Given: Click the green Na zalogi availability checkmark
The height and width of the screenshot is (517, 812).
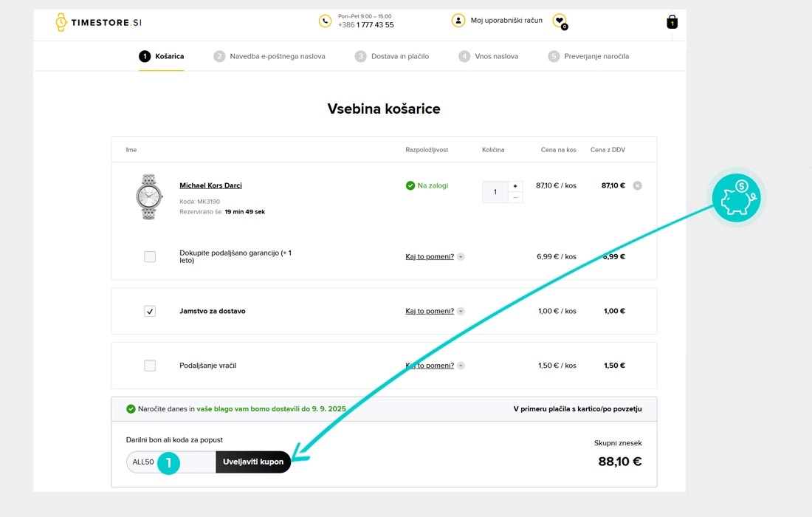Looking at the screenshot, I should (x=410, y=185).
